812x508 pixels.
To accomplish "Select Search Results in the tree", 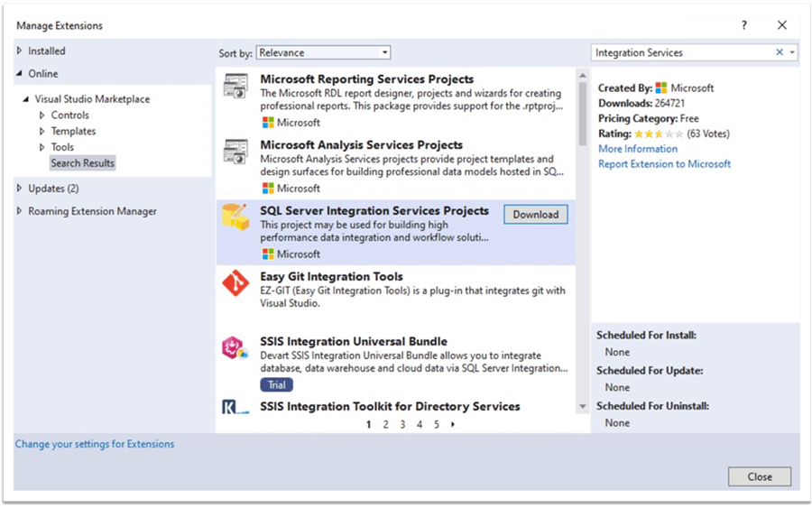I will [x=82, y=163].
